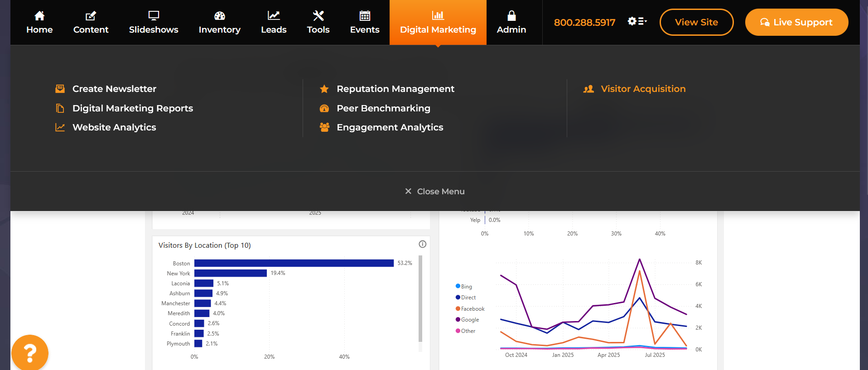
Task: Open Create Newsletter
Action: tap(114, 89)
